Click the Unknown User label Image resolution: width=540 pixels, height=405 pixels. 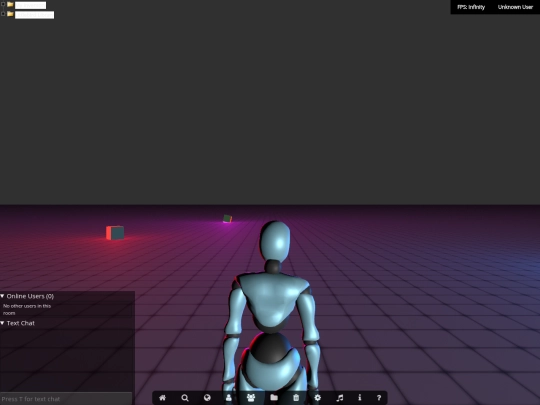(515, 7)
